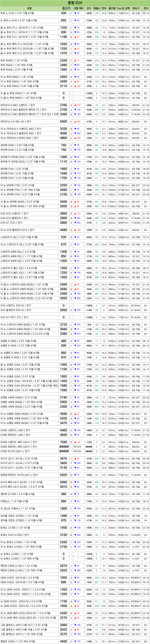This screenshot has width=150, height=644.
Task: Select the '풀주행' column header
Action: click(112, 8)
